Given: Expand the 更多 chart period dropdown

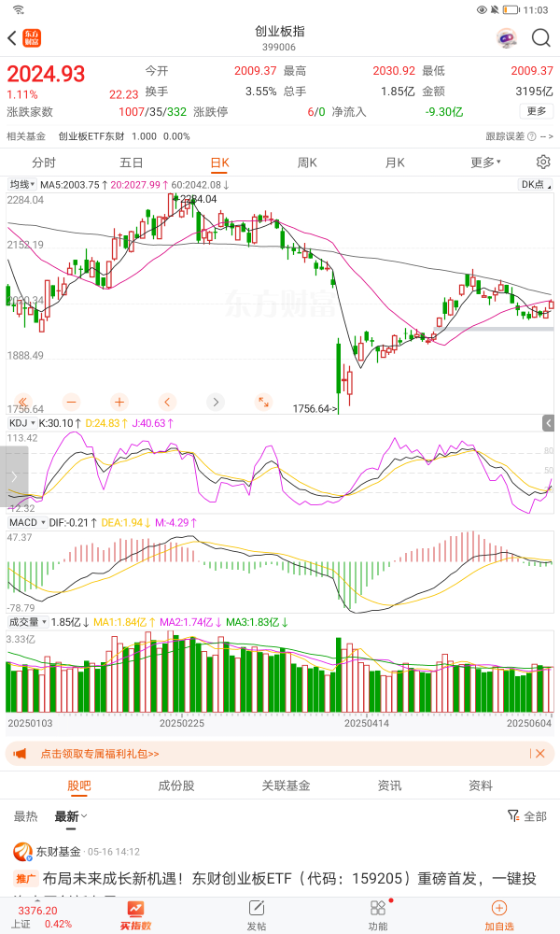Looking at the screenshot, I should coord(485,163).
